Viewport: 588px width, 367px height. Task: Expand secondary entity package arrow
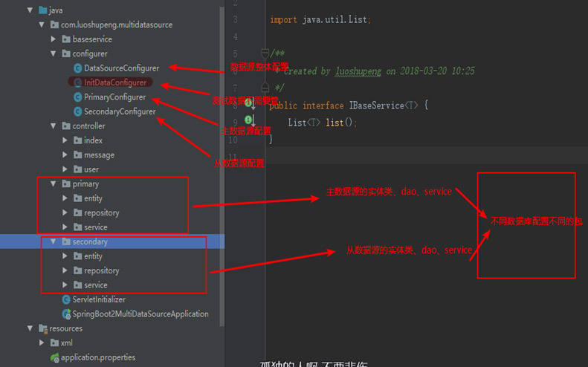pos(65,256)
